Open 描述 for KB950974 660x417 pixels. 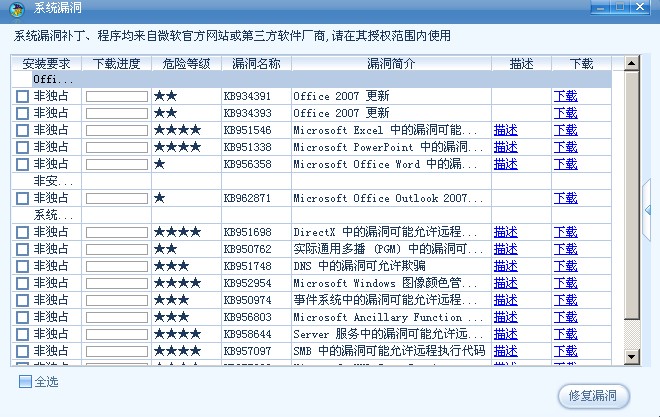[x=506, y=300]
